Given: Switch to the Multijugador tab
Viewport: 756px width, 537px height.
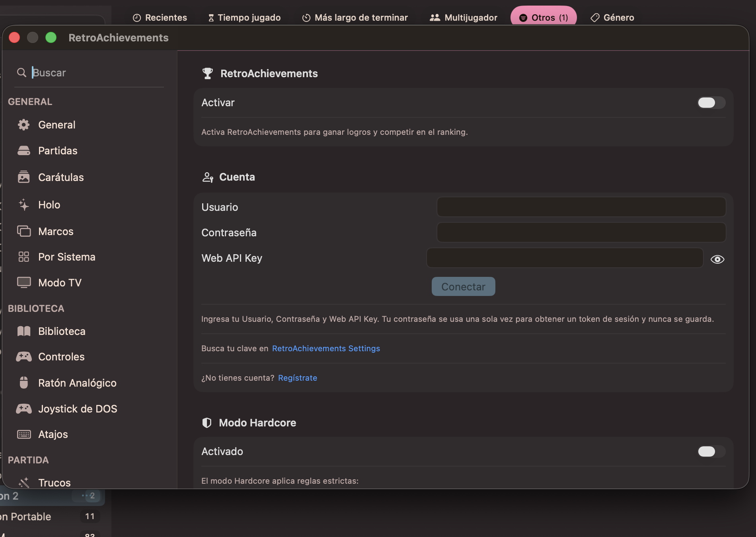Looking at the screenshot, I should pos(464,18).
